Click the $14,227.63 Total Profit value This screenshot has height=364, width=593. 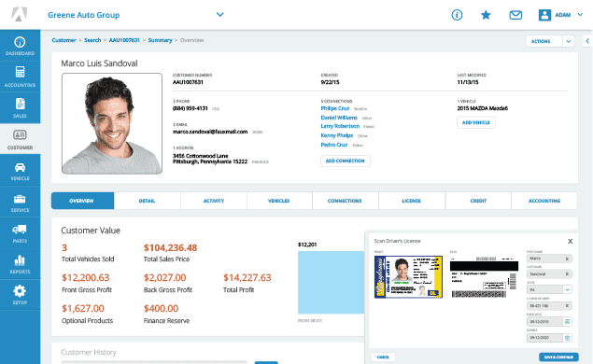click(x=247, y=278)
